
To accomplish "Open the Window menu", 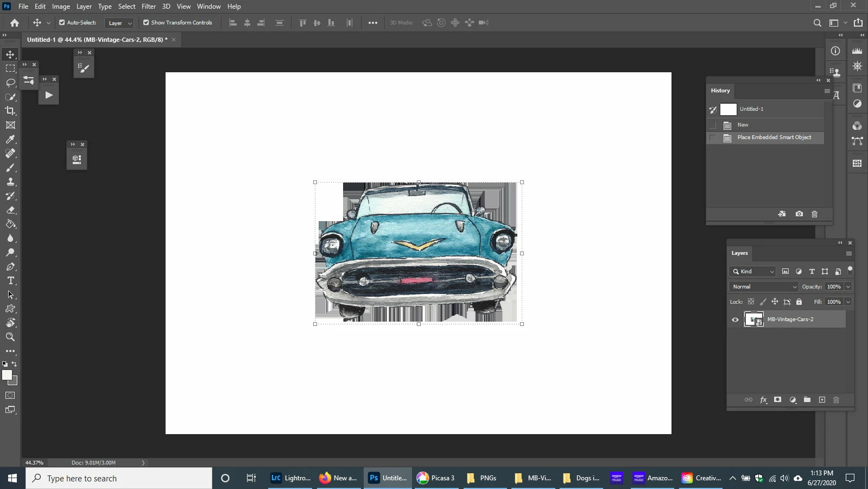I will (208, 7).
